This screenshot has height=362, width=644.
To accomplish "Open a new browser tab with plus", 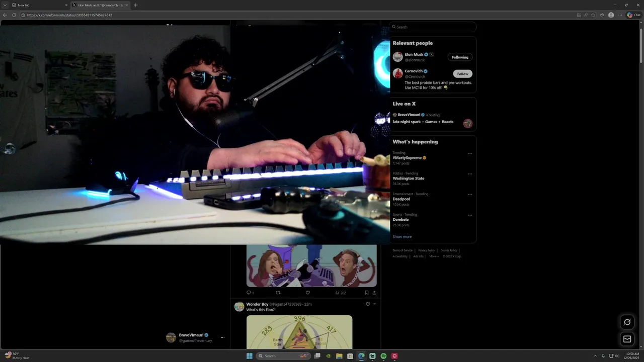I will [x=135, y=5].
